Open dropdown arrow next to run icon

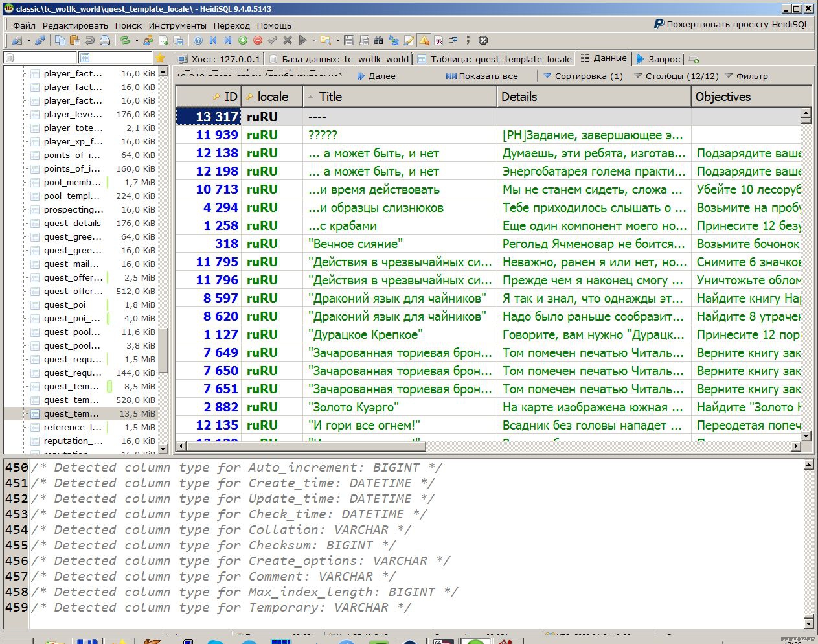[x=314, y=40]
